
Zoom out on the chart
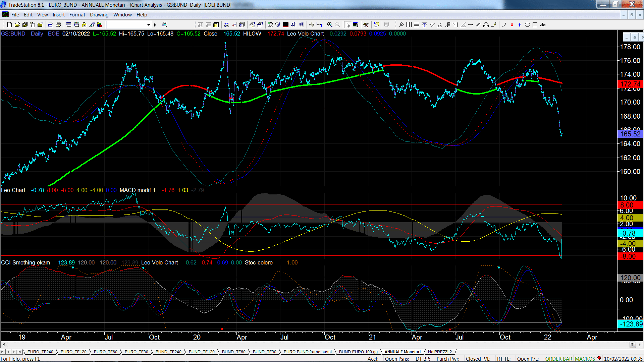coord(337,25)
